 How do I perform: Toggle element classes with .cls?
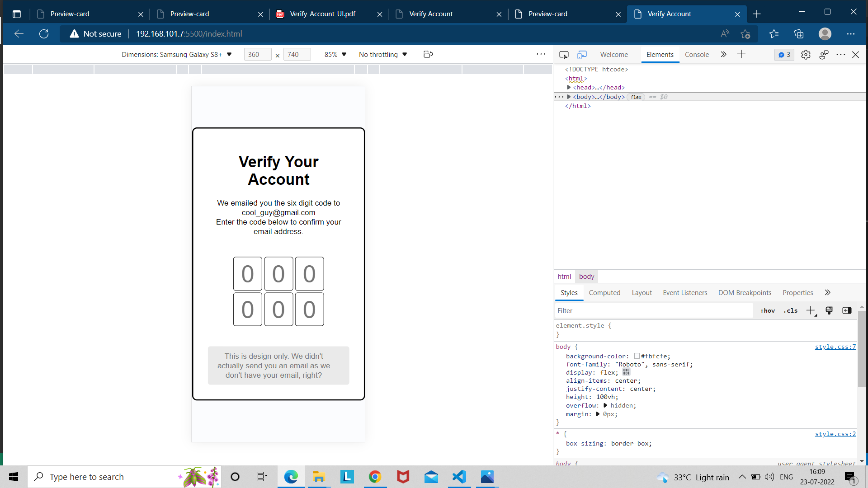(x=790, y=310)
